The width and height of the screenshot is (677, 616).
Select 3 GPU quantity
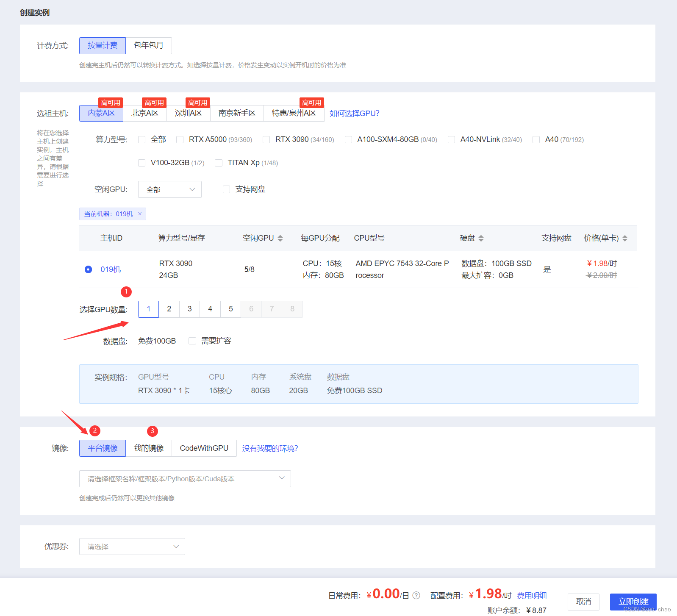tap(190, 309)
